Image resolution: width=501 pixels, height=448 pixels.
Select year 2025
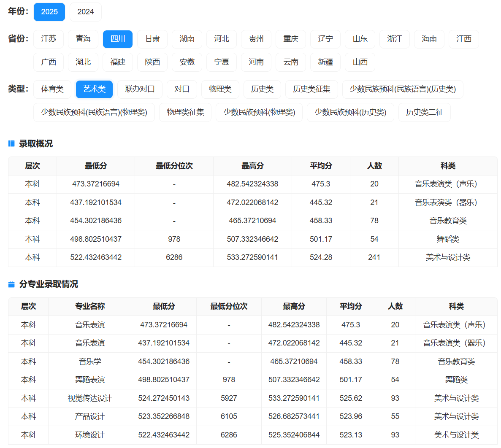pyautogui.click(x=49, y=12)
